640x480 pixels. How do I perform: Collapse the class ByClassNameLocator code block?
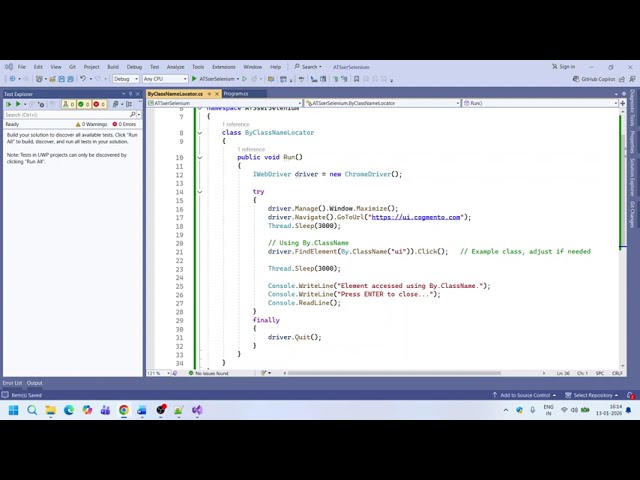200,133
